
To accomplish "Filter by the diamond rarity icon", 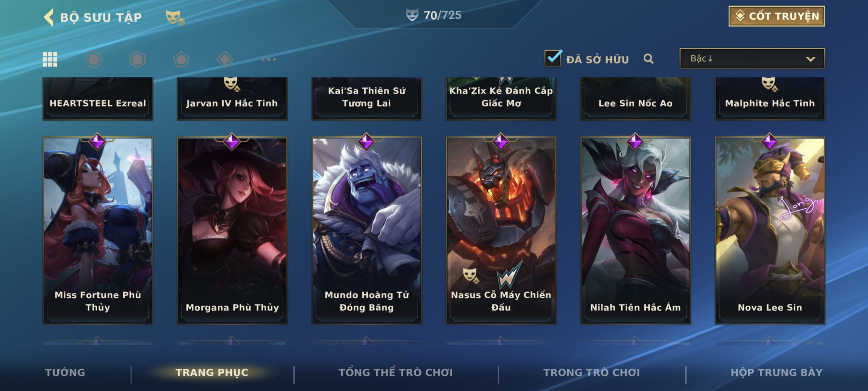I will point(225,60).
